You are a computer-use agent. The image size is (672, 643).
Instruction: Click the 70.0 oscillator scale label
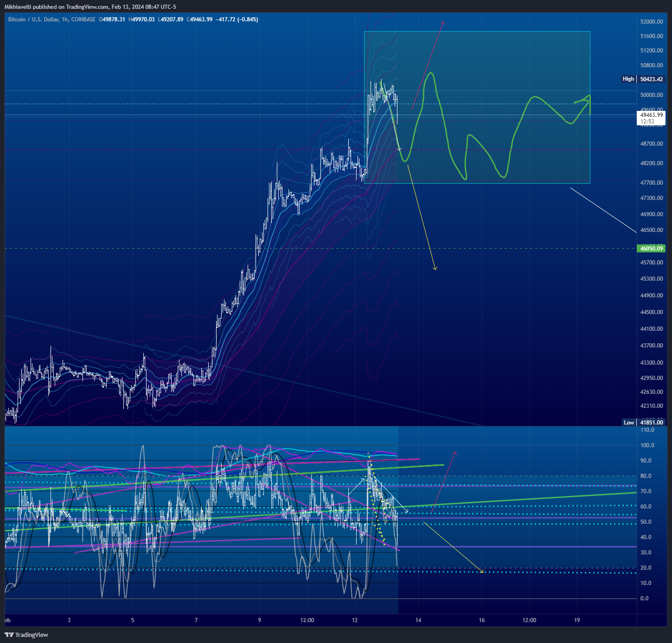pos(646,491)
